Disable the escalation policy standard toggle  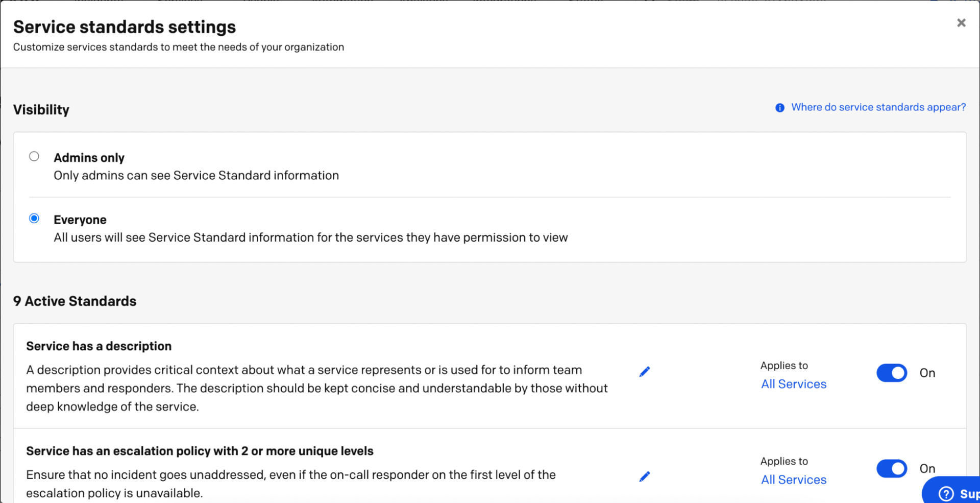pyautogui.click(x=892, y=468)
